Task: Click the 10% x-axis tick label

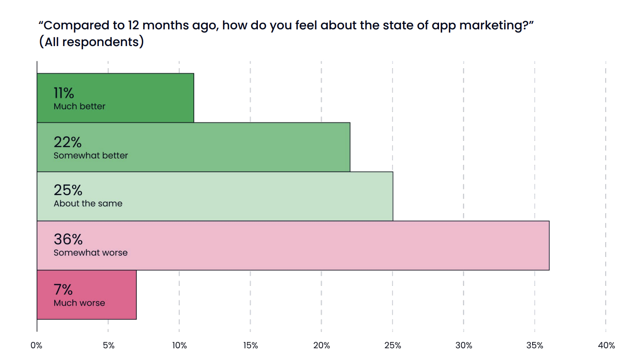Action: [179, 346]
